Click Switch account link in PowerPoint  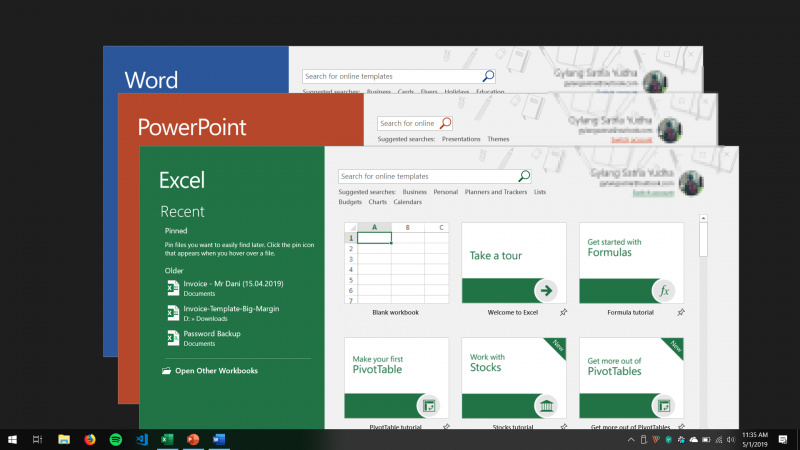click(632, 140)
